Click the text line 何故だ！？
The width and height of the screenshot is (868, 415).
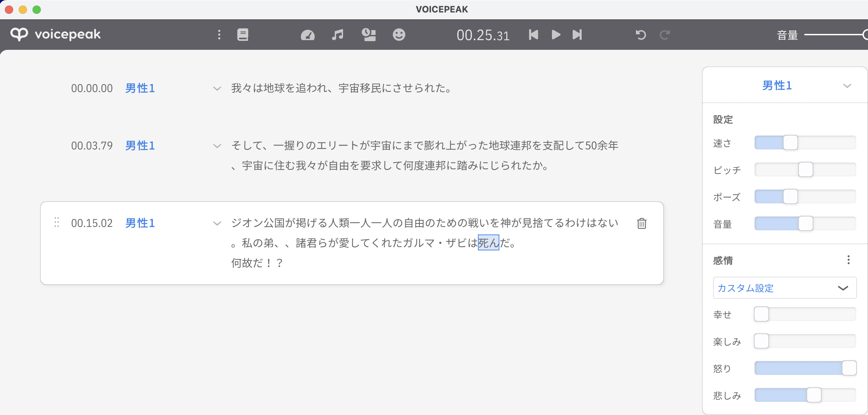pos(257,263)
